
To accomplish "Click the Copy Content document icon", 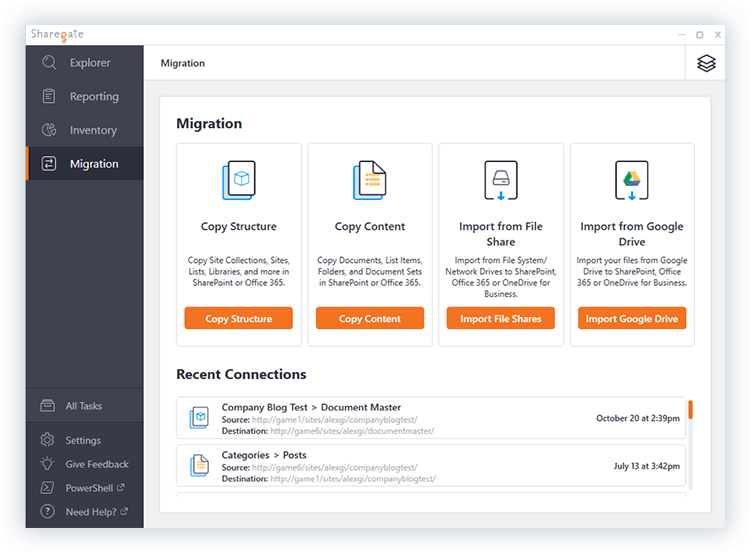I will coord(370,180).
